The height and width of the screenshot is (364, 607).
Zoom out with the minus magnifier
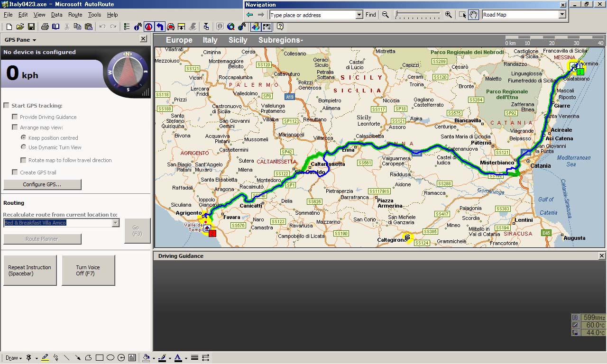click(x=386, y=15)
